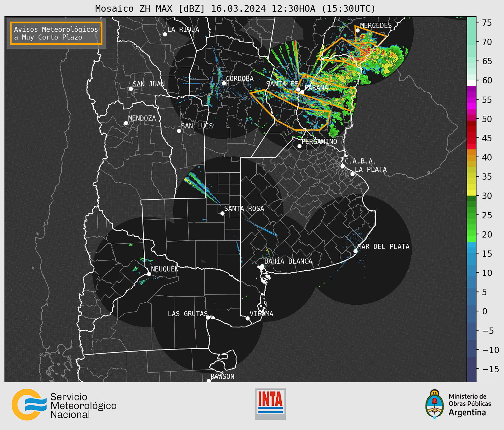Click the CÓRDOBA map label
The width and height of the screenshot is (504, 430).
point(240,79)
